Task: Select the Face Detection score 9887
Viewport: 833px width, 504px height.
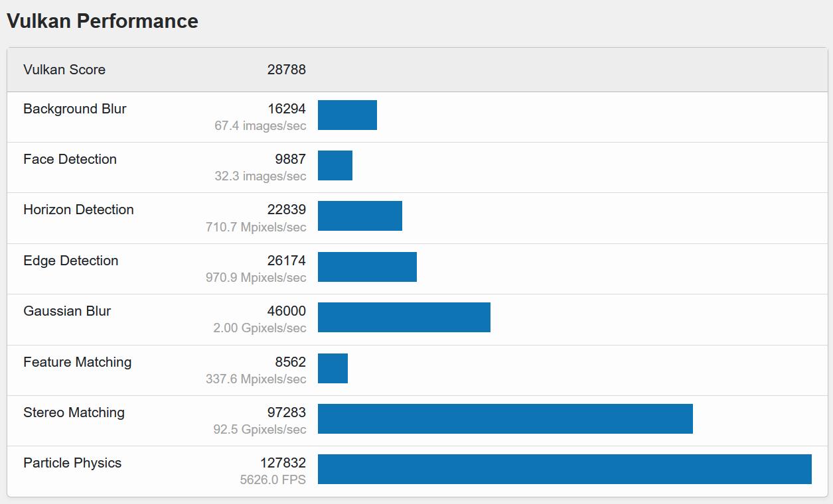Action: (x=290, y=159)
